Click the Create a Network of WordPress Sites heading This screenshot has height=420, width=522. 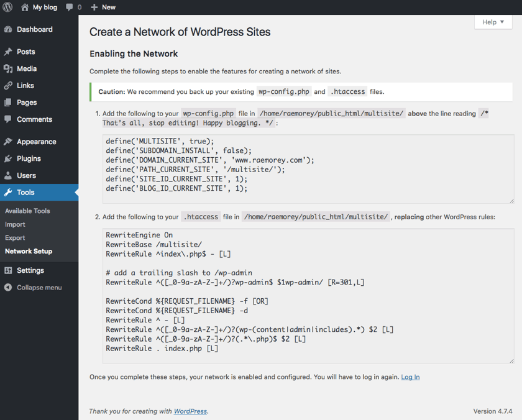point(180,32)
